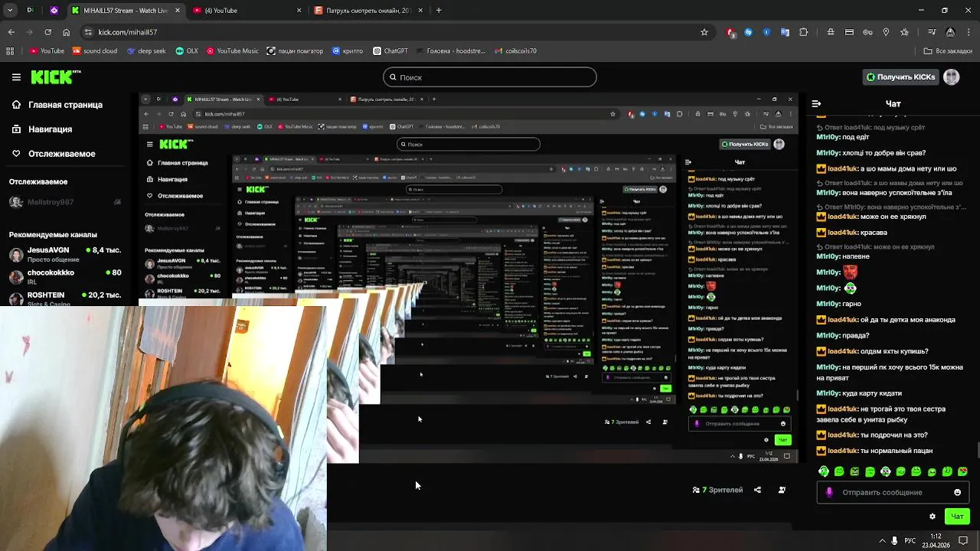Open the Kick hamburger sidebar menu

[x=16, y=77]
